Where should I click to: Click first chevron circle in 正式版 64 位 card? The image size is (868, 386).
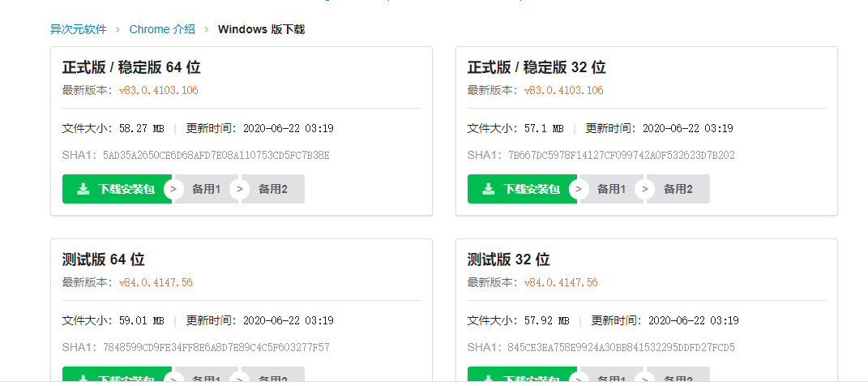click(173, 190)
